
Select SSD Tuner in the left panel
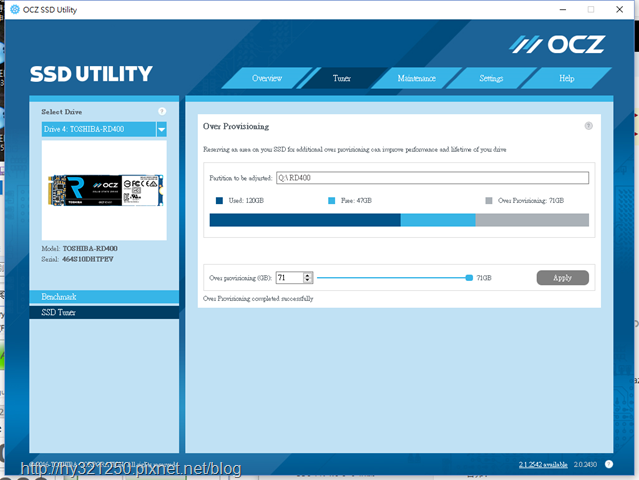point(104,313)
